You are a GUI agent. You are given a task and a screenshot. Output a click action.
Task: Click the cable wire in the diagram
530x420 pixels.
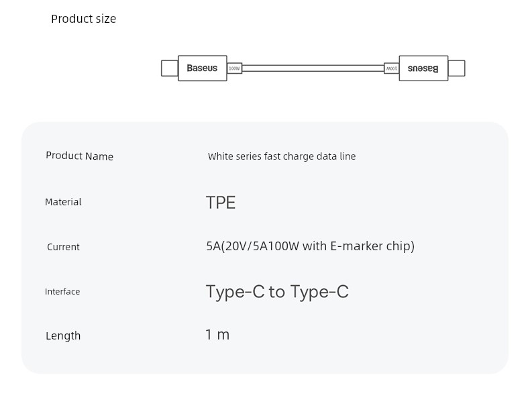point(313,68)
